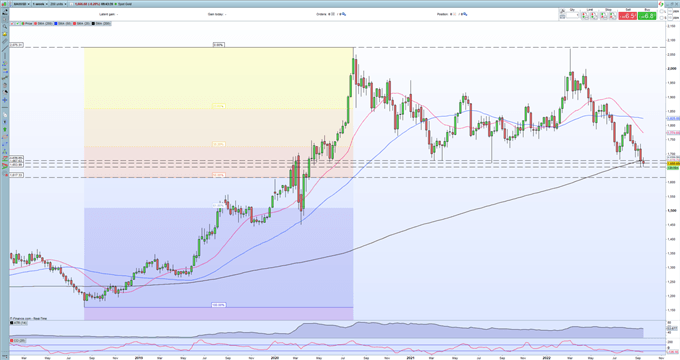Click the red Sell price button
The height and width of the screenshot is (360, 680).
tap(628, 16)
